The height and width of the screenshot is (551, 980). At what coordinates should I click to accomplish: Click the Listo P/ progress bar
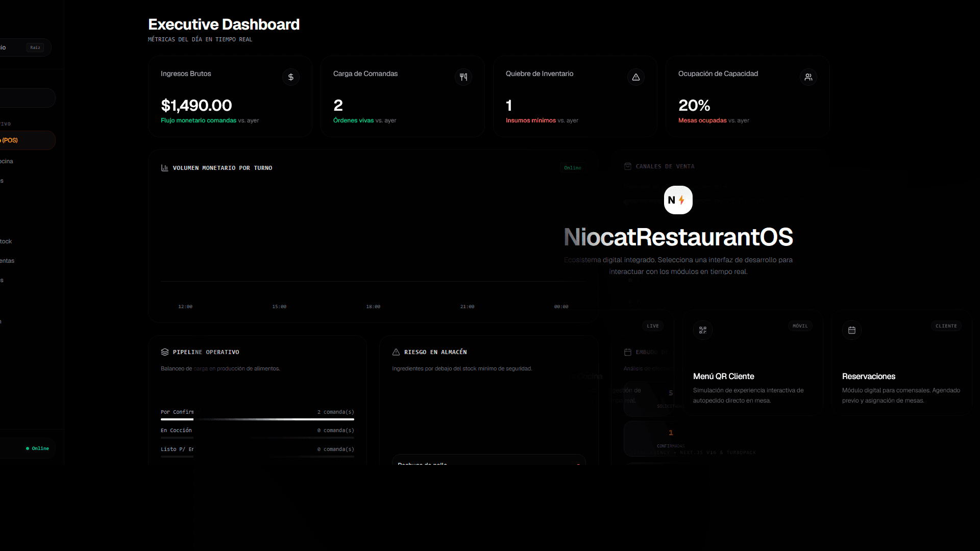coord(257,457)
